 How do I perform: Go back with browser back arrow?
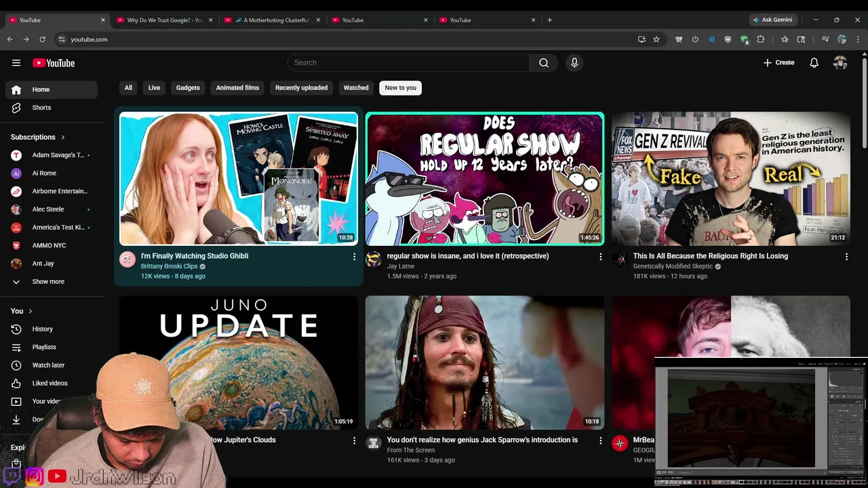pyautogui.click(x=10, y=39)
